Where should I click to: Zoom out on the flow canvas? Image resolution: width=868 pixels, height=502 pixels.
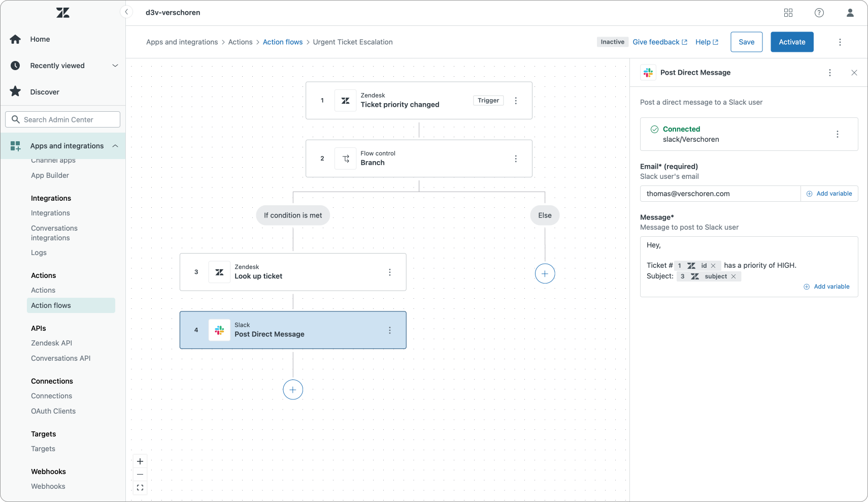140,475
